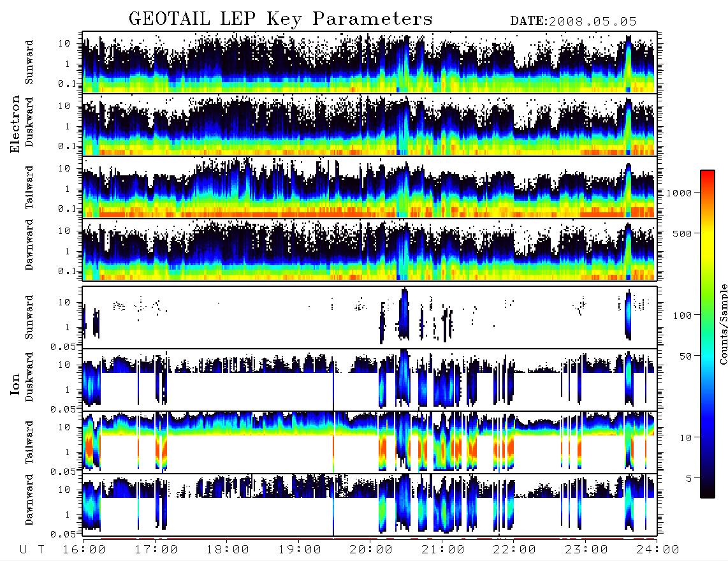Click the "DATE:2008.05.05" label

point(573,21)
